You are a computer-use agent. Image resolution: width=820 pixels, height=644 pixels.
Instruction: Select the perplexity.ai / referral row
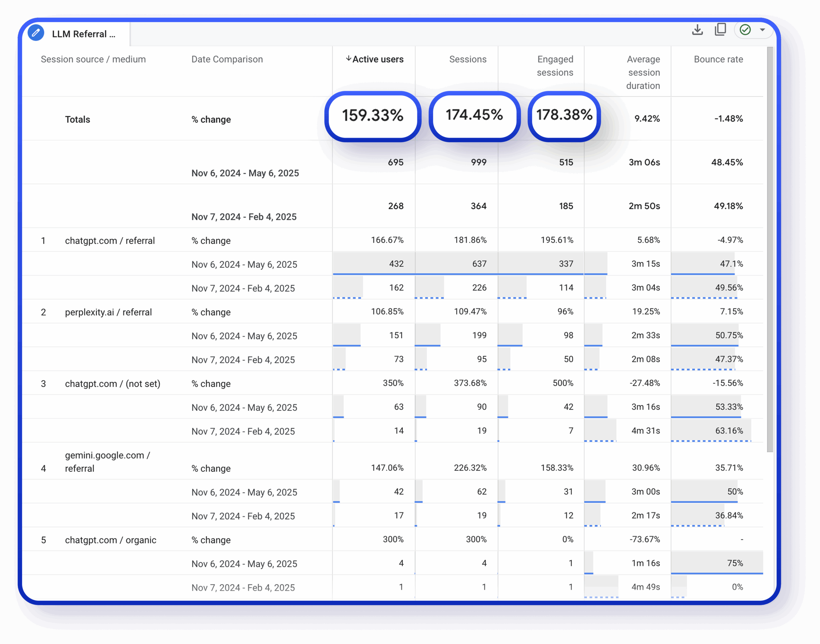(x=108, y=312)
